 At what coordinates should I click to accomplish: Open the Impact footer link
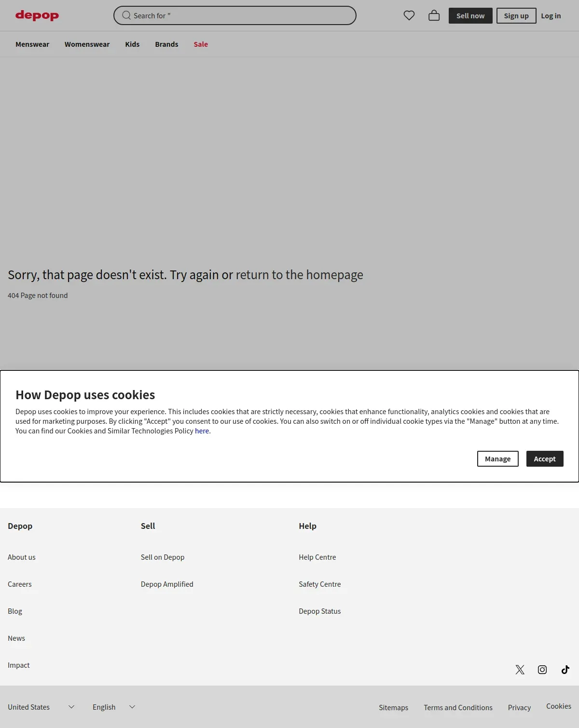[19, 665]
